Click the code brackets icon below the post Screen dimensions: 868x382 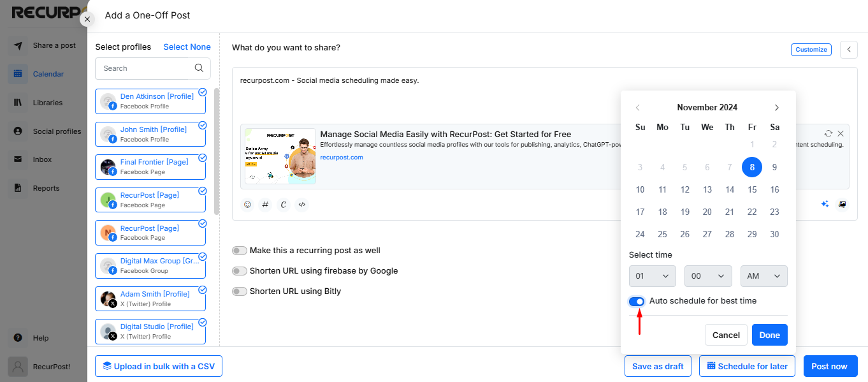(302, 205)
